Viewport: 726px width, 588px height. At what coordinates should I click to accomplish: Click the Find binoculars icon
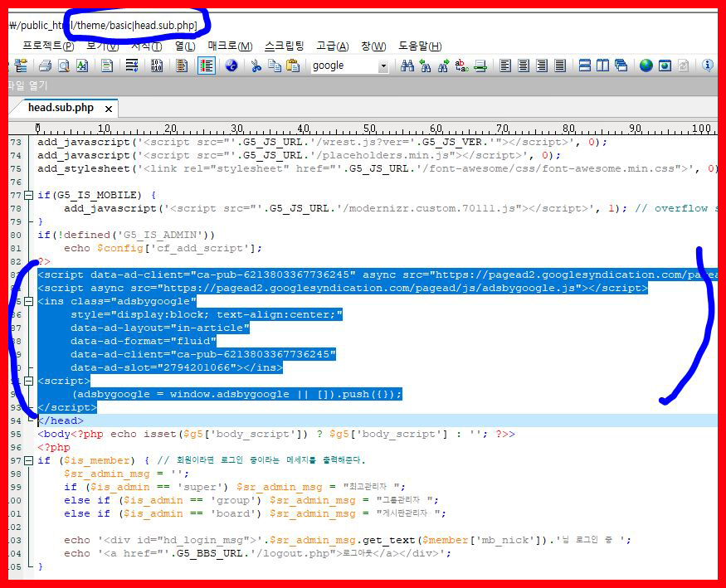point(407,66)
